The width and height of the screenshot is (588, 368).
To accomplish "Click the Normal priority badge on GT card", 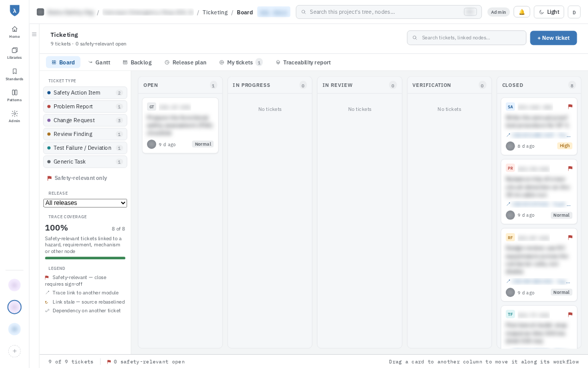I will (x=203, y=144).
